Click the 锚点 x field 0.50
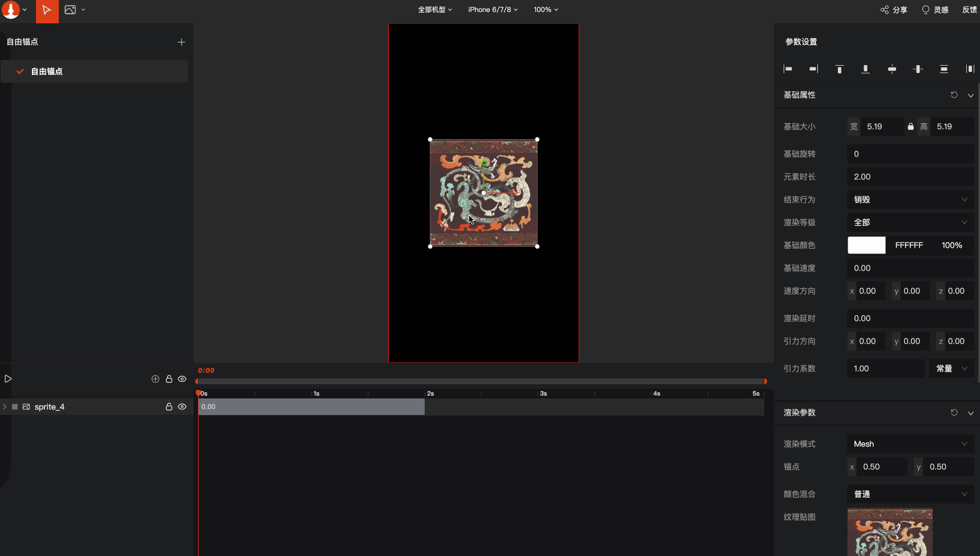 (882, 467)
